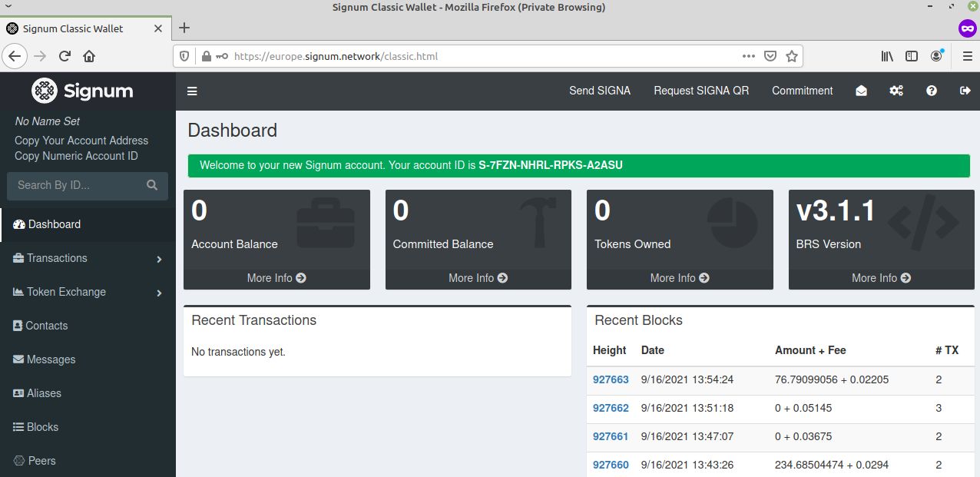Open block 927661 link
Viewport: 980px width, 477px height.
click(x=611, y=436)
